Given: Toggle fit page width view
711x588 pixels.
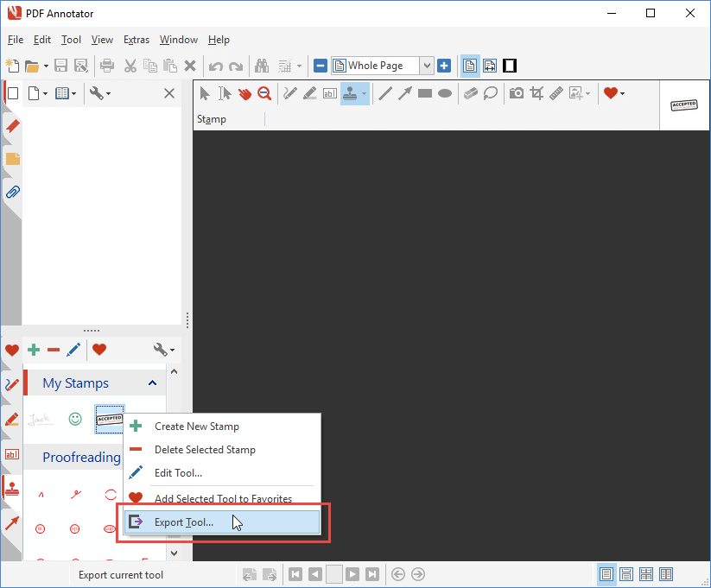Looking at the screenshot, I should [x=490, y=66].
